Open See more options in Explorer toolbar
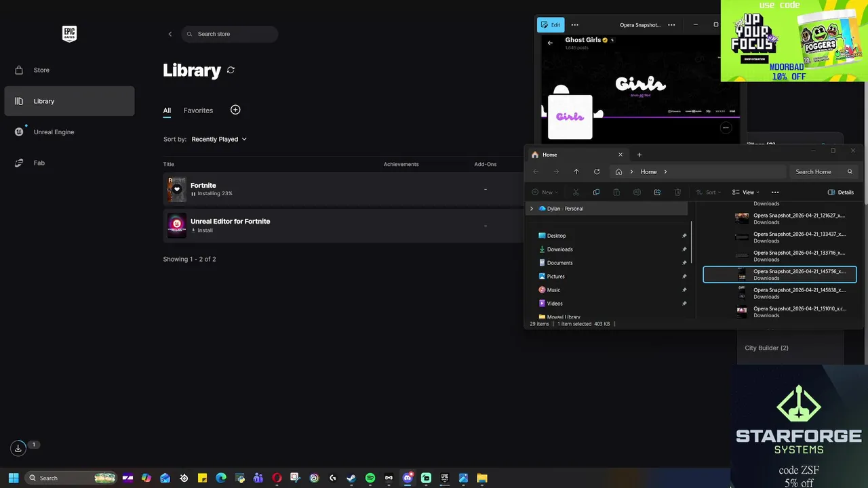Image resolution: width=868 pixels, height=488 pixels. pyautogui.click(x=775, y=192)
